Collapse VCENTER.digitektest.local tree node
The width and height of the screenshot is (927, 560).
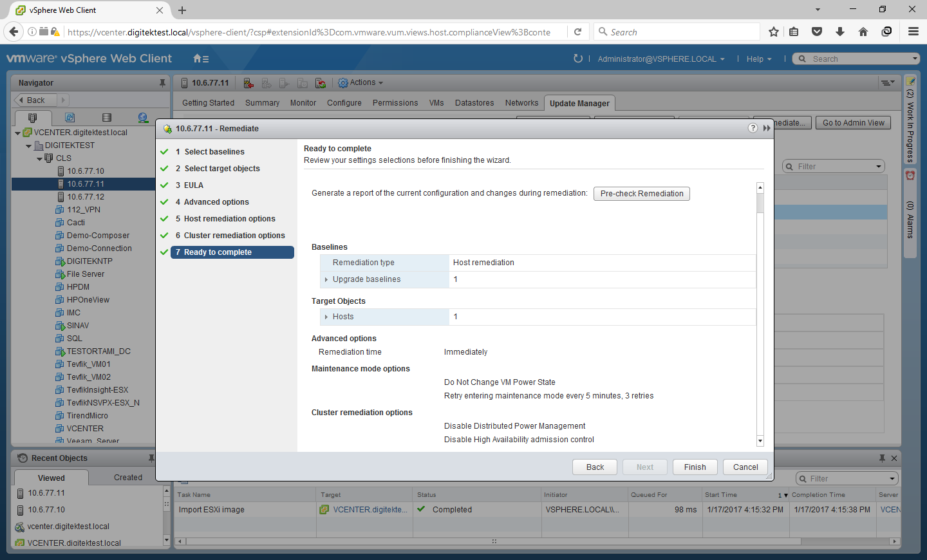pos(17,133)
